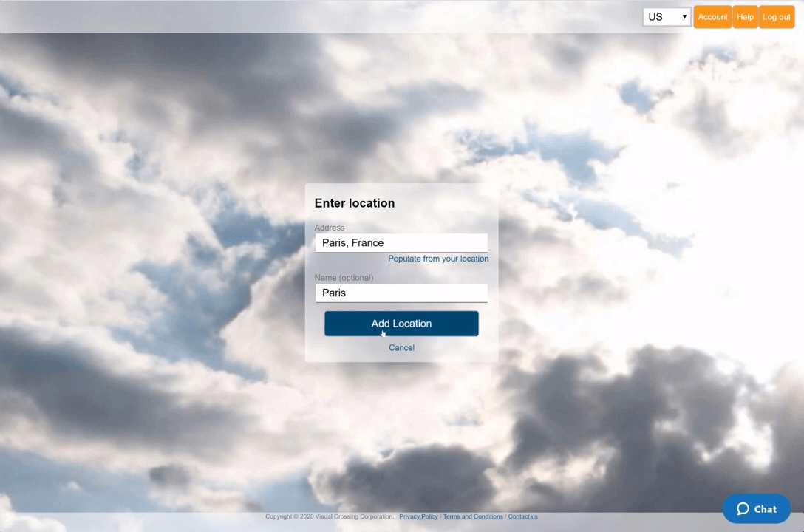
Task: Open the Privacy Policy link
Action: [418, 517]
